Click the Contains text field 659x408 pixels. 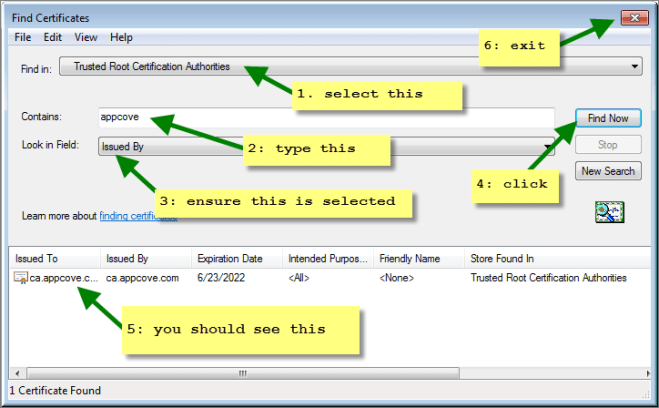tap(326, 117)
